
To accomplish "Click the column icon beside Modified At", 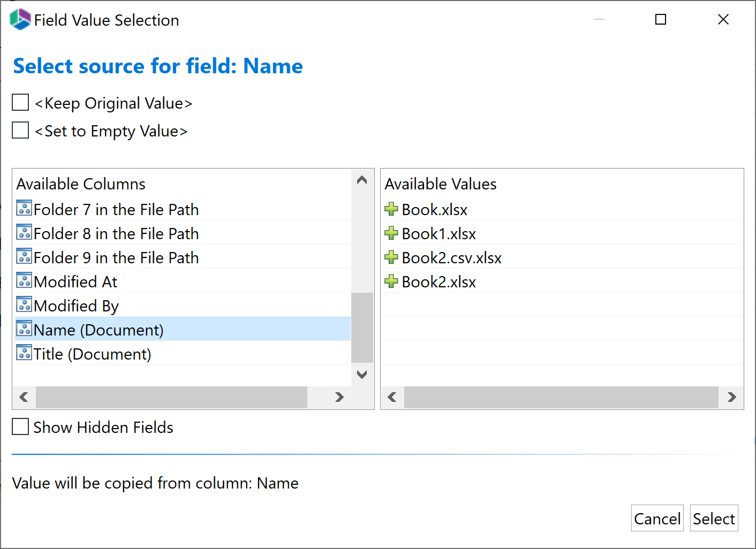I will [x=24, y=280].
